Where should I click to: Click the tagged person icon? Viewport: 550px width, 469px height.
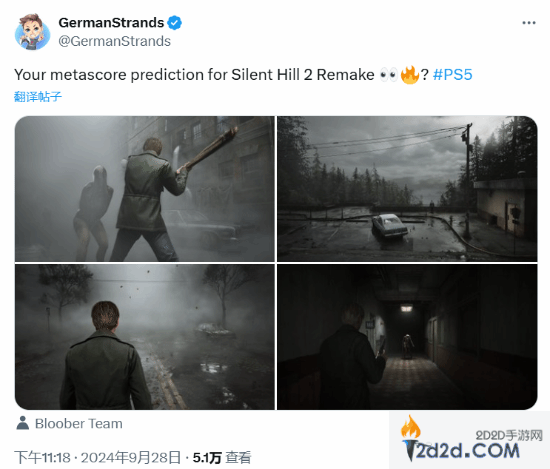tap(23, 423)
